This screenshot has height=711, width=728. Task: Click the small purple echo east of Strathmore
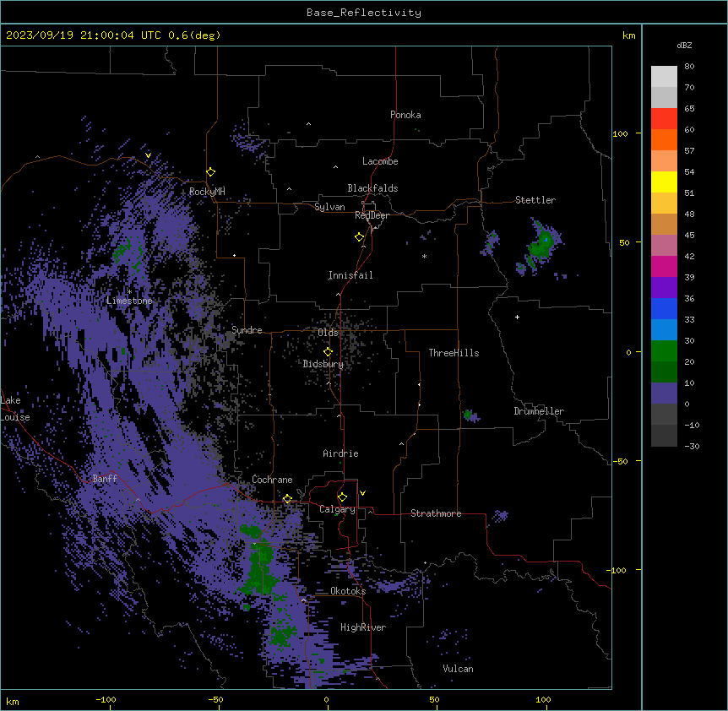(x=500, y=516)
